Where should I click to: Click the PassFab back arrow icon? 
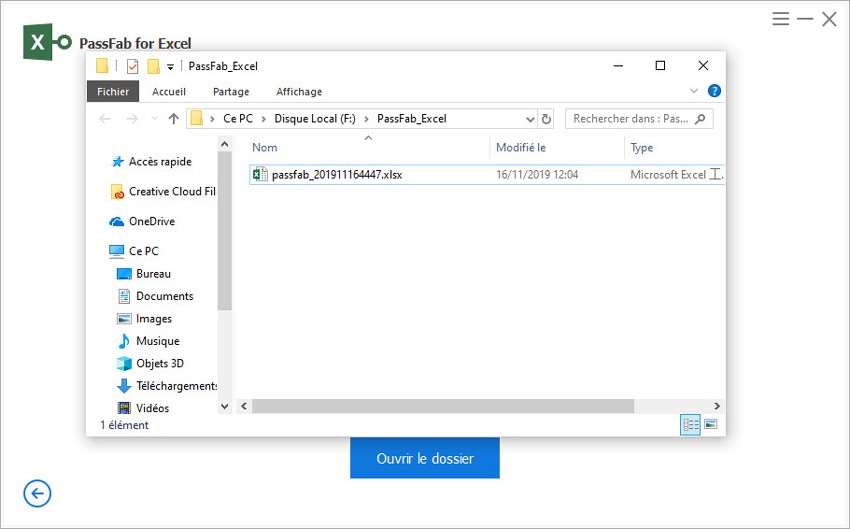pos(37,493)
